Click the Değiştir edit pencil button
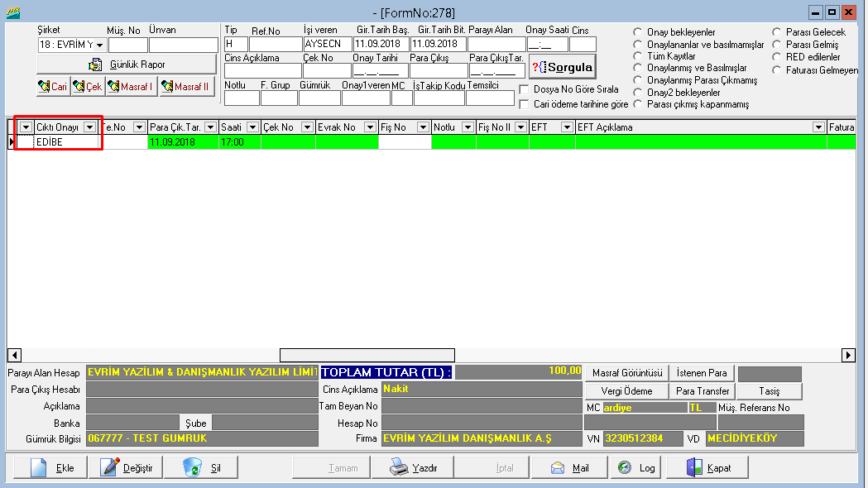This screenshot has width=868, height=488. coord(127,467)
